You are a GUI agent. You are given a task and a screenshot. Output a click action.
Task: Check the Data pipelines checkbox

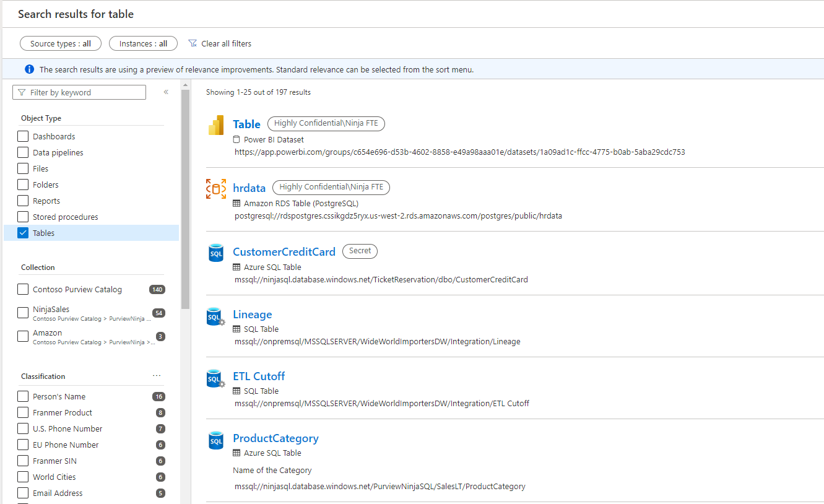point(23,152)
